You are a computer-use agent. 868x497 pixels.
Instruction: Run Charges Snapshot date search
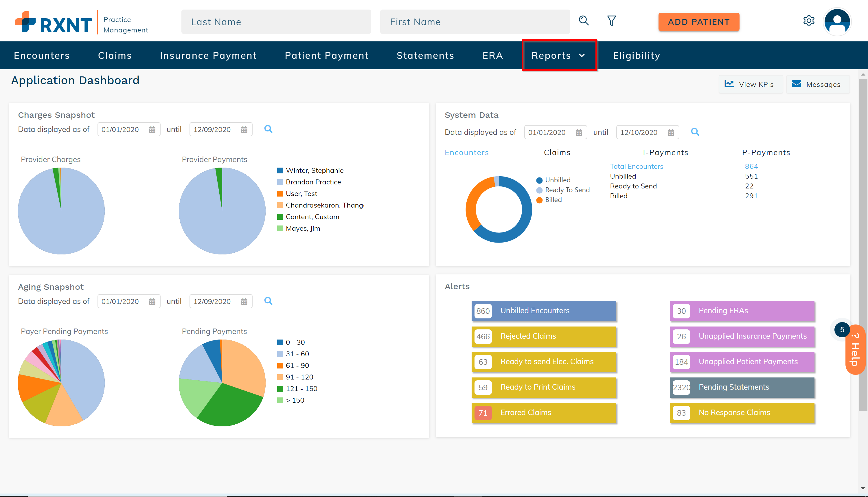coord(268,129)
